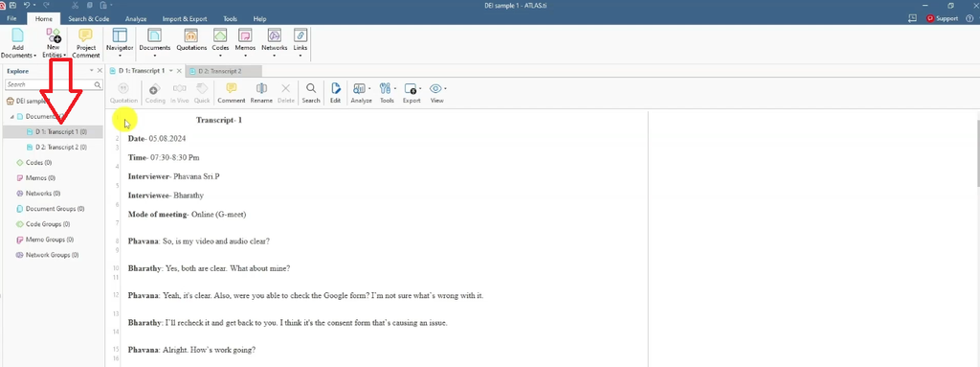Click the Comment tool in the document toolbar
980x367 pixels.
click(232, 93)
